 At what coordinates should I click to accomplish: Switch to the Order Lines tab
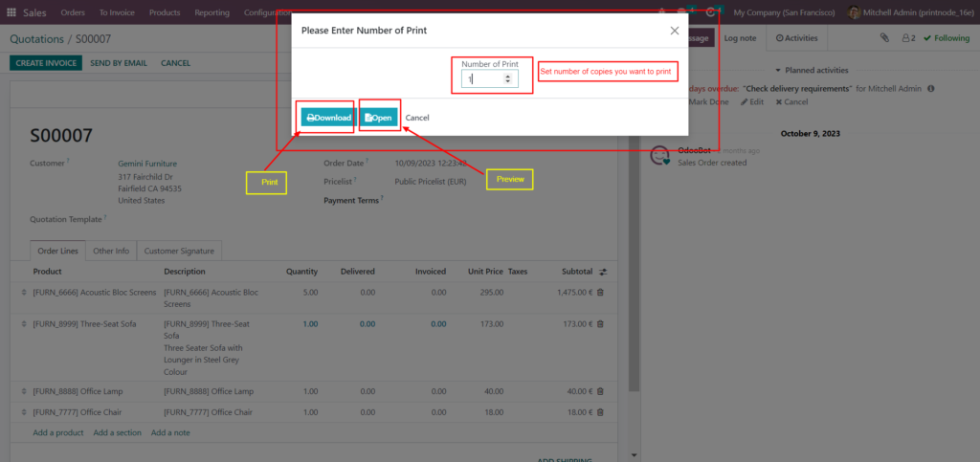(58, 251)
